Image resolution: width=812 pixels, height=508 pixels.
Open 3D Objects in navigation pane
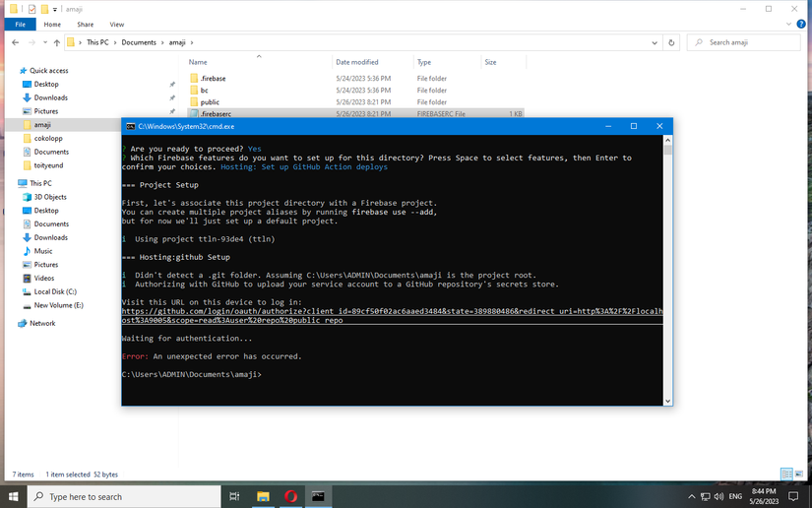tap(50, 197)
